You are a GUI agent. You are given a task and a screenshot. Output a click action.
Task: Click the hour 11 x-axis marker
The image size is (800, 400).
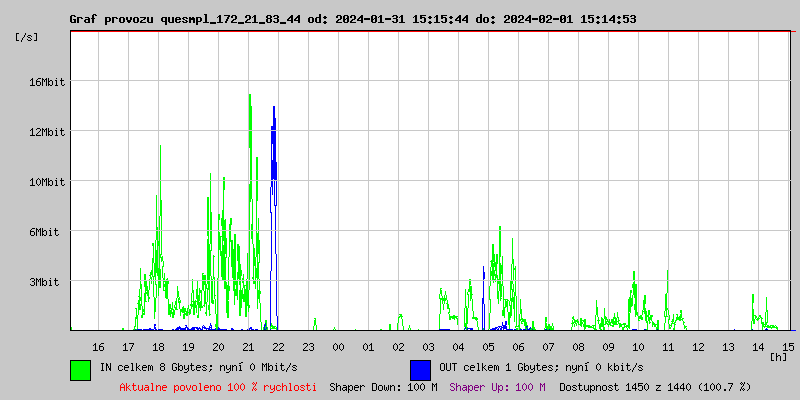point(668,346)
